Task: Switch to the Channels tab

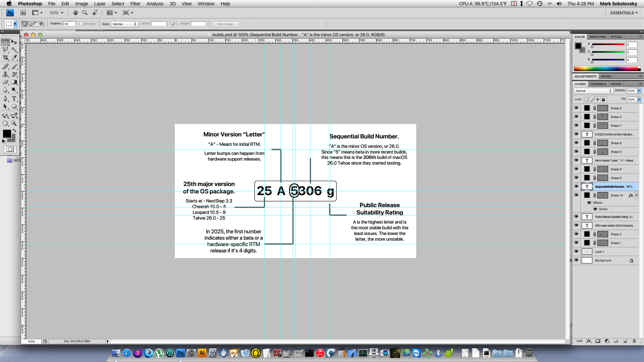Action: [598, 84]
